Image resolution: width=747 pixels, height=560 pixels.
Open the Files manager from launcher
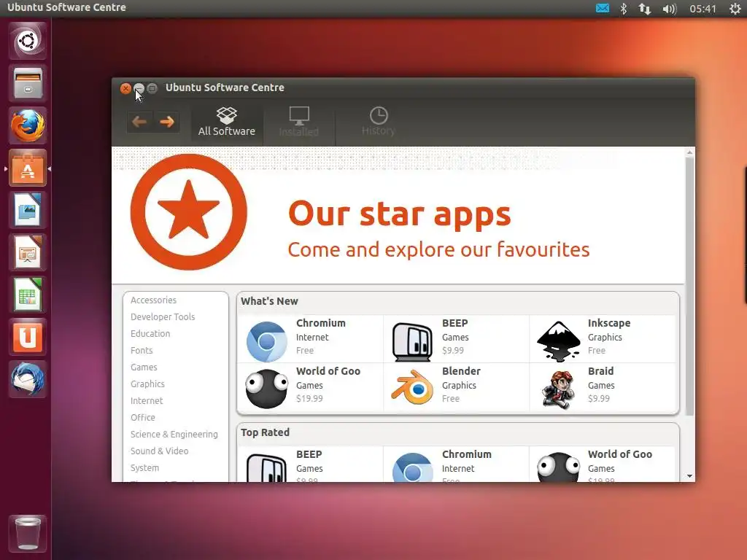[28, 83]
